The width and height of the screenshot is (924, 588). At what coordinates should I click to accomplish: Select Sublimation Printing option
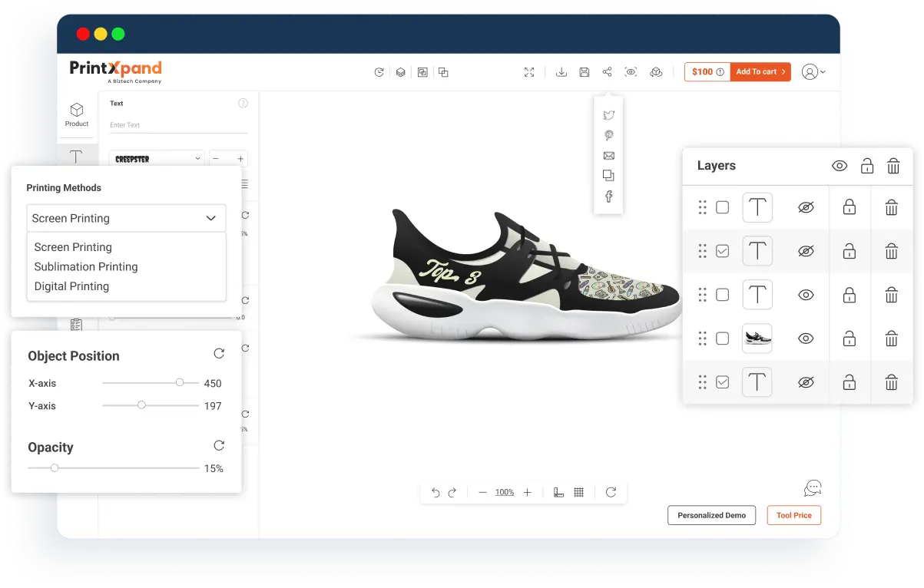pos(86,267)
